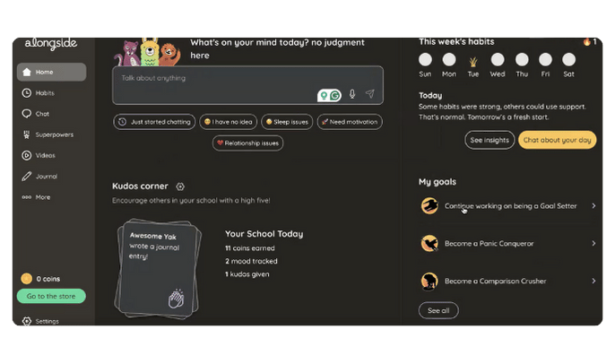The width and height of the screenshot is (615, 364).
Task: Toggle the Thu habit circle
Action: [522, 59]
